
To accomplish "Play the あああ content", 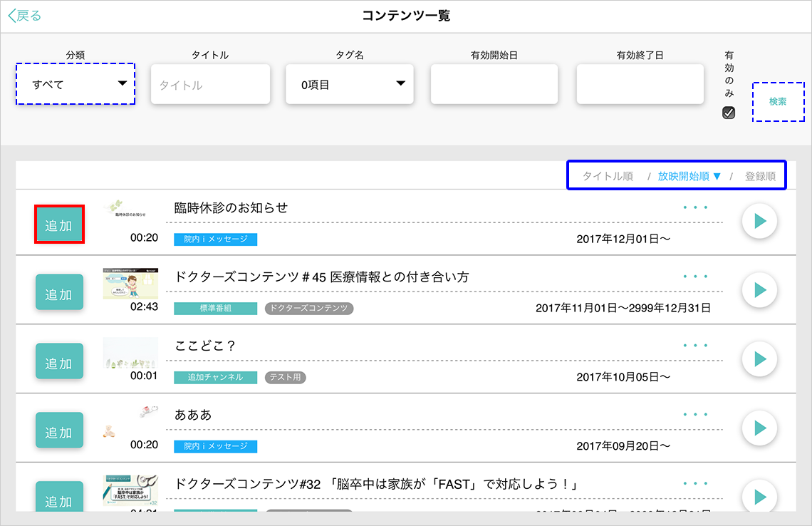I will [x=759, y=428].
